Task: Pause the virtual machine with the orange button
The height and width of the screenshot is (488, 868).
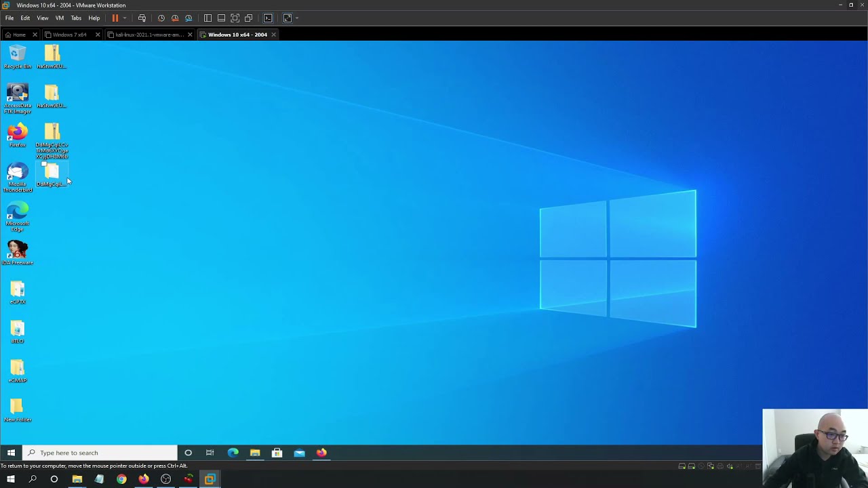Action: 115,18
